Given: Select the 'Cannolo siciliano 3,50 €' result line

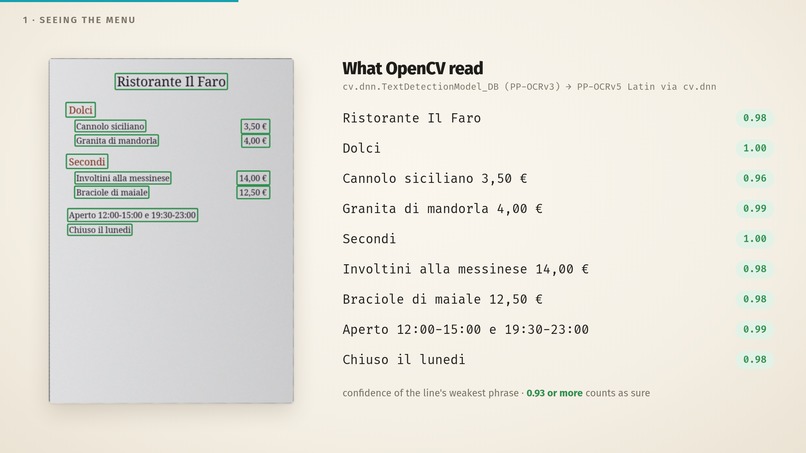Looking at the screenshot, I should tap(435, 178).
